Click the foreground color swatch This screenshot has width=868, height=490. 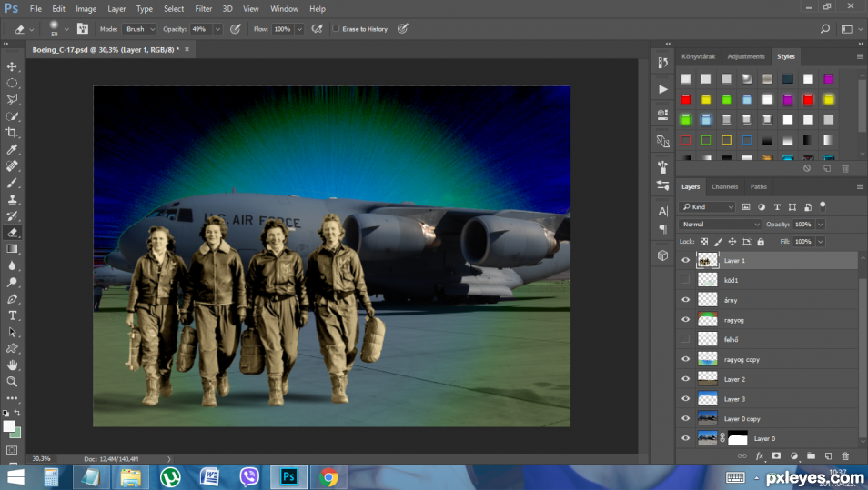coord(9,426)
